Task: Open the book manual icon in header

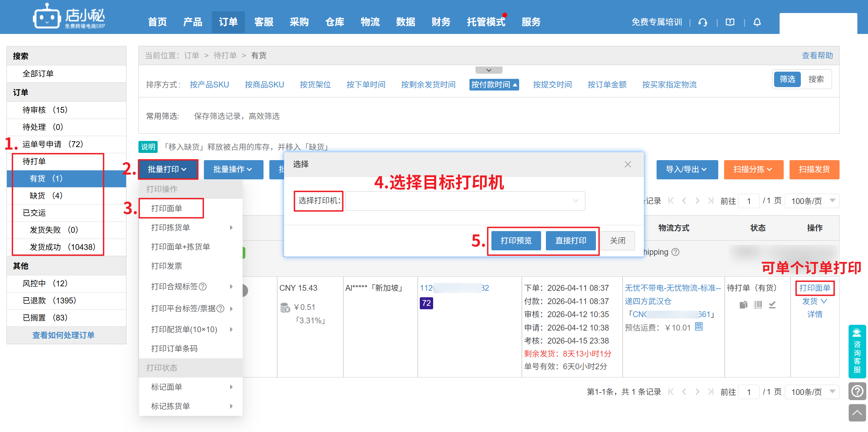Action: pos(730,22)
